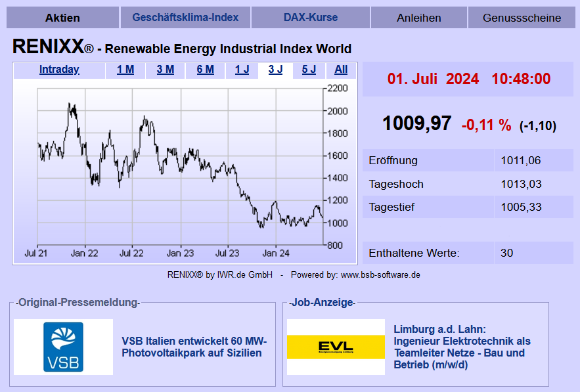Click the Powered by bsb-software.de text
This screenshot has height=392, width=580.
(355, 274)
